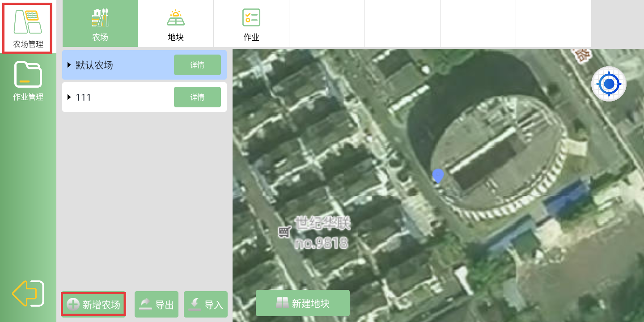Click the 世纪华联 shopping cart map marker
The image size is (644, 322).
coord(284,232)
